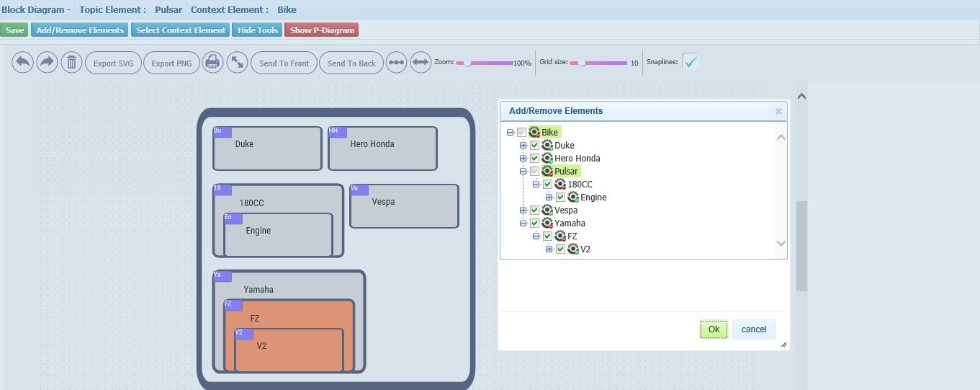Click the Yamaha label in tree
The image size is (980, 390).
click(x=570, y=223)
